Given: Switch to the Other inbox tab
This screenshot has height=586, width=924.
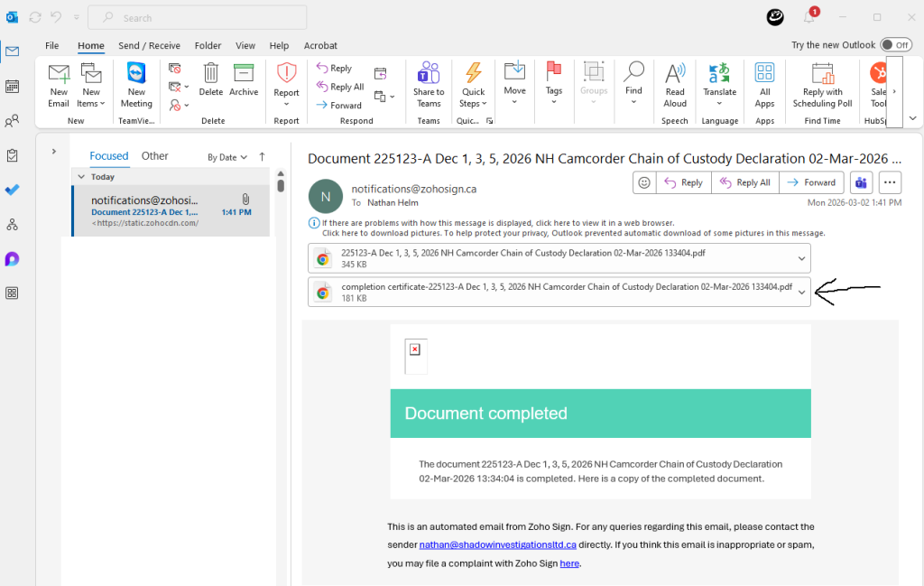Looking at the screenshot, I should (x=154, y=155).
